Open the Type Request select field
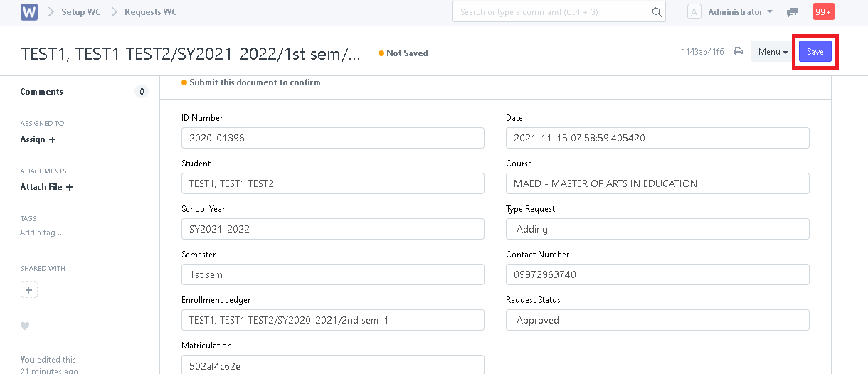Screen dimensions: 868x374 pyautogui.click(x=657, y=229)
